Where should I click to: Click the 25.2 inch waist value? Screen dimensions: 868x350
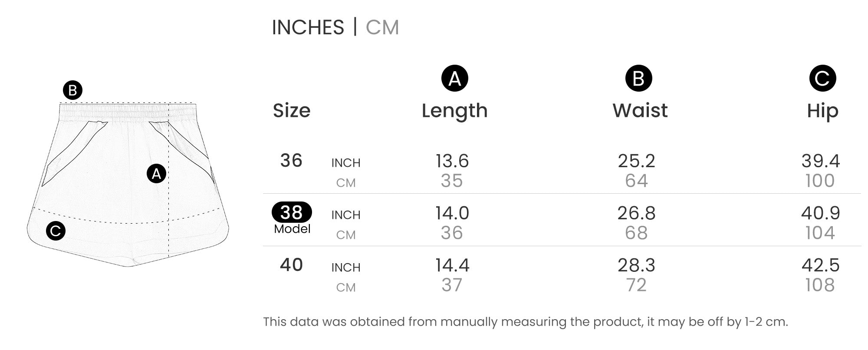coord(636,161)
